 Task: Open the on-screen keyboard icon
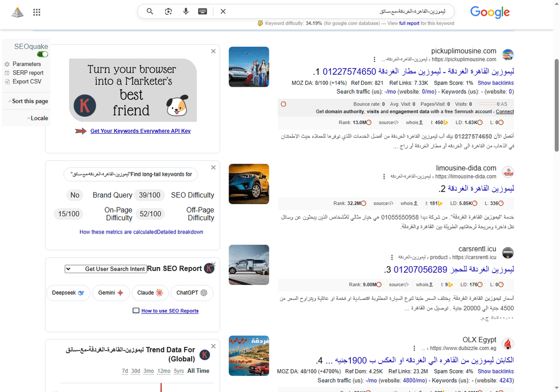pos(202,11)
